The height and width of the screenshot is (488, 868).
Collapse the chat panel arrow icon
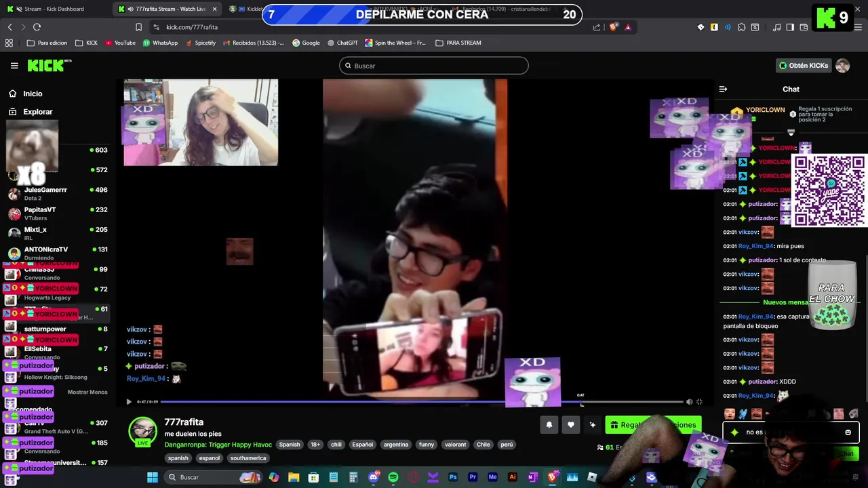pos(723,89)
